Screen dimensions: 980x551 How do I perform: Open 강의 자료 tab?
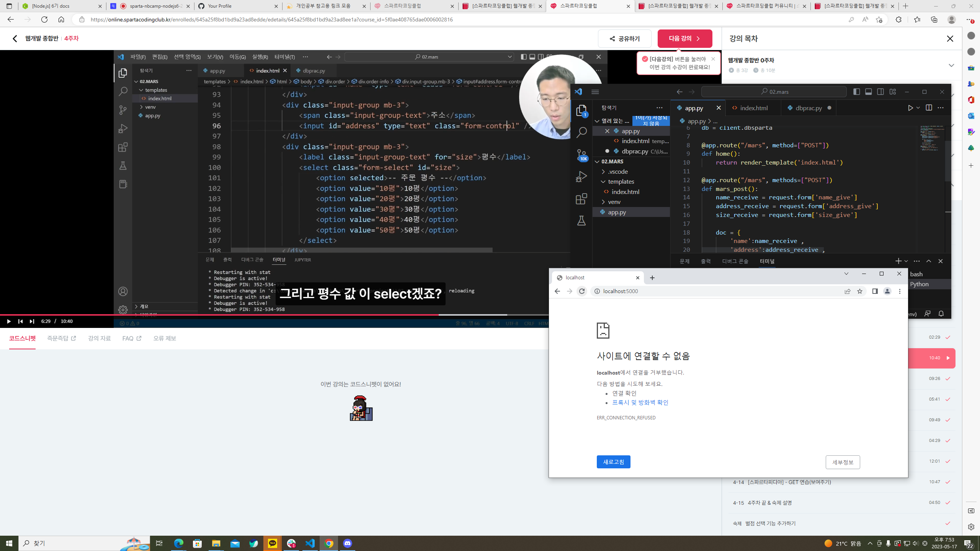pos(99,338)
